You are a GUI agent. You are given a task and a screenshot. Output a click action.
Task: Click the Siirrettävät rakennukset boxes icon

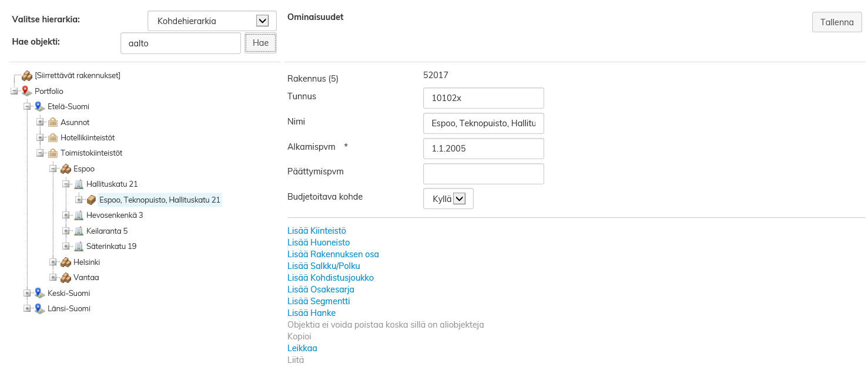(x=27, y=76)
